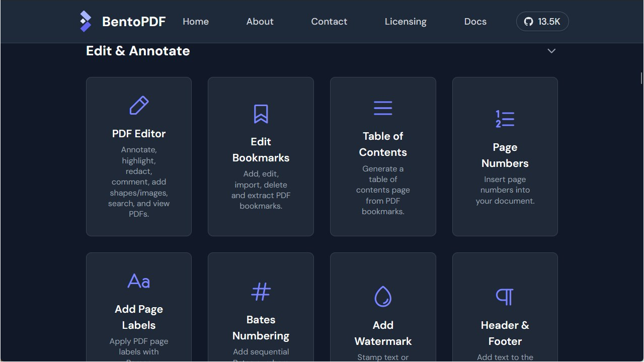Click the droplet icon for Add Watermark

383,297
